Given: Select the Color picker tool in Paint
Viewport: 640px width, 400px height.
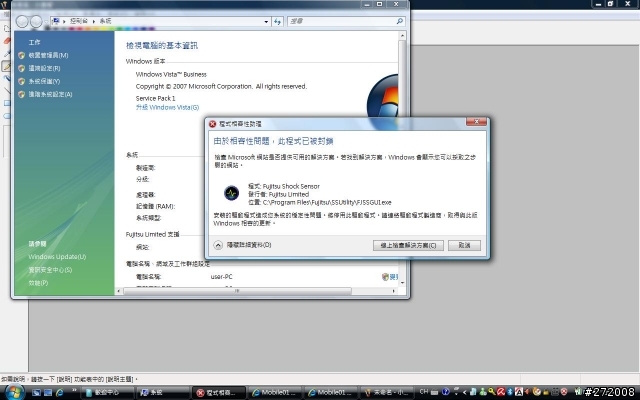Looking at the screenshot, I should [7, 53].
